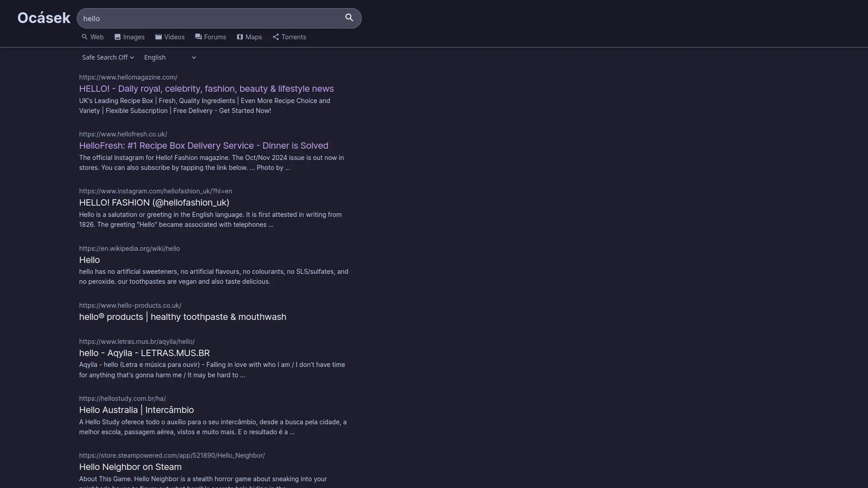Select the Web search tab
Image resolution: width=868 pixels, height=488 pixels.
pyautogui.click(x=92, y=37)
